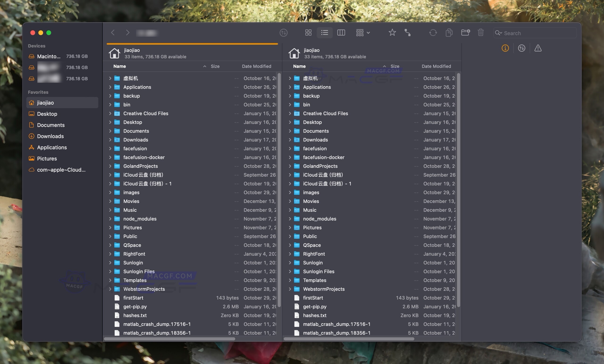The width and height of the screenshot is (604, 364).
Task: Expand backup folder in left pane
Action: click(110, 96)
